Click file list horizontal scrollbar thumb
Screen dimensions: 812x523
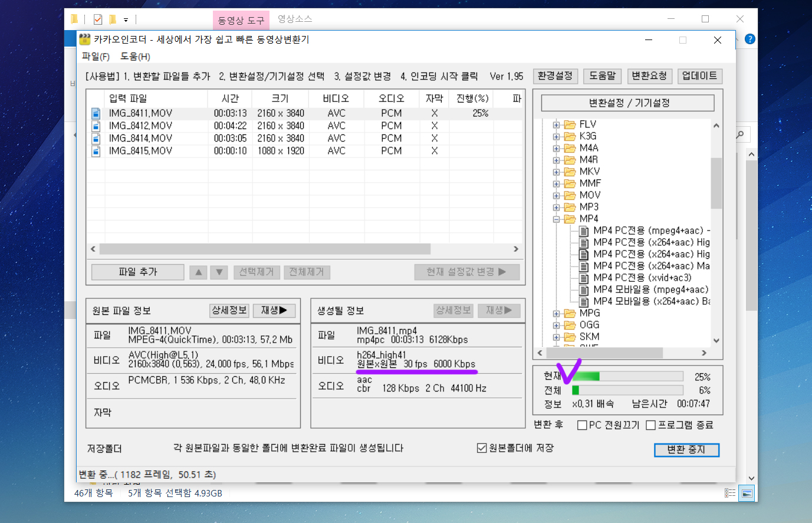coord(265,249)
